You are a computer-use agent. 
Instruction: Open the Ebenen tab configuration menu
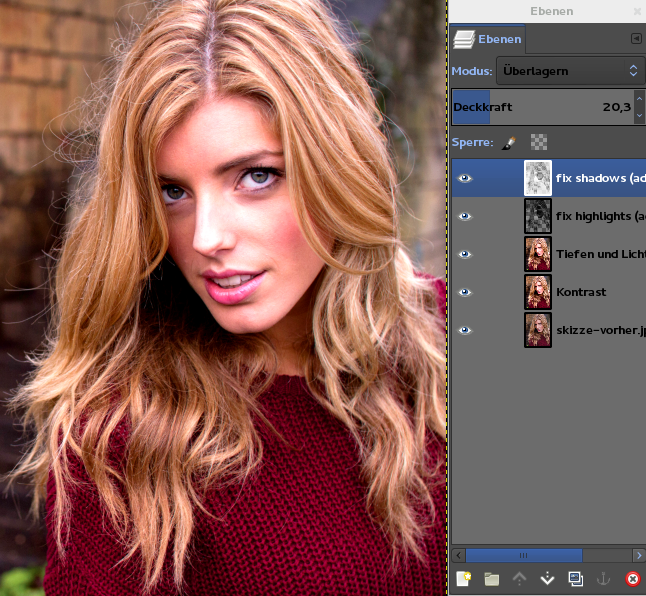(x=636, y=39)
